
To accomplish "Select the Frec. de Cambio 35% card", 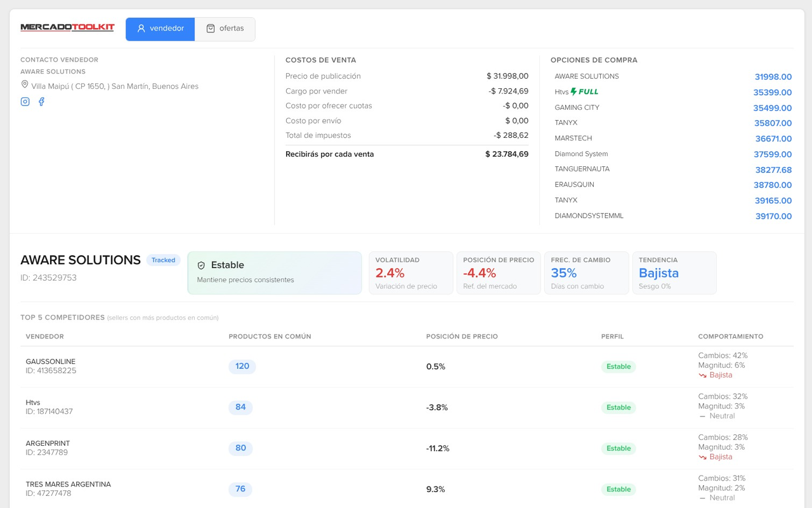I will [586, 273].
